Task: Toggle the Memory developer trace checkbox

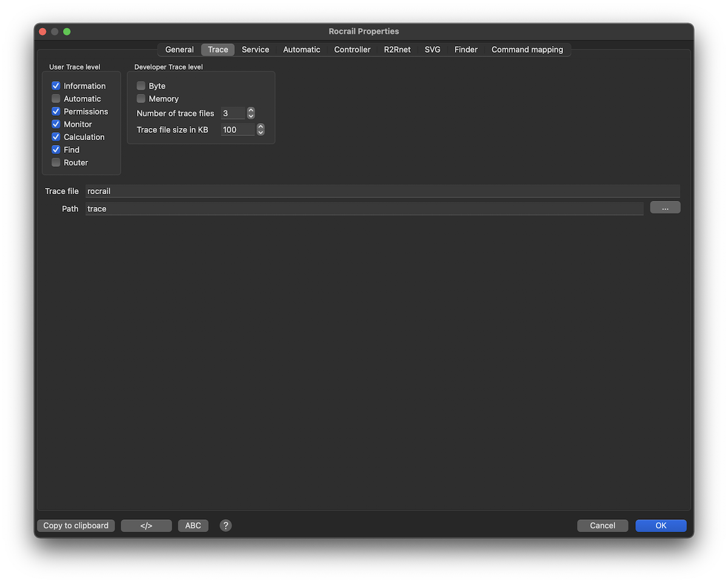Action: 141,99
